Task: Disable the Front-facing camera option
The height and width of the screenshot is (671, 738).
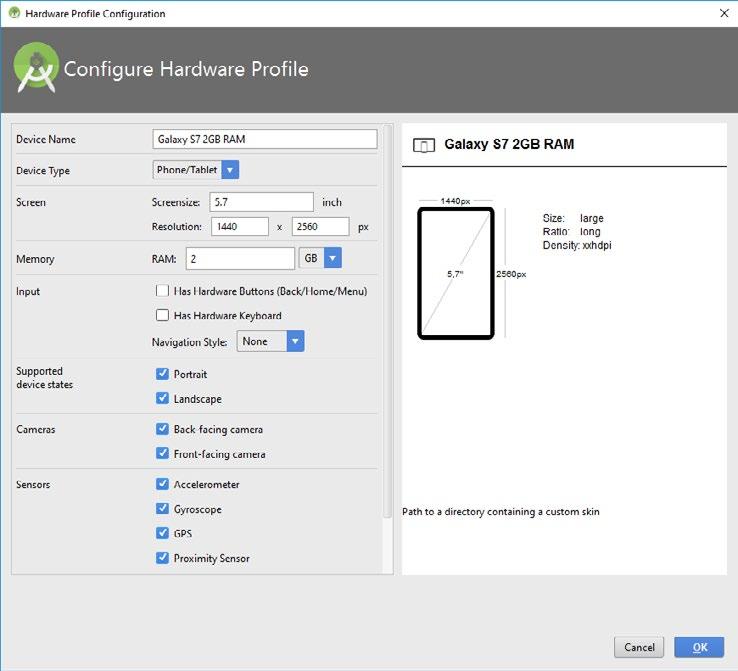Action: click(x=162, y=453)
